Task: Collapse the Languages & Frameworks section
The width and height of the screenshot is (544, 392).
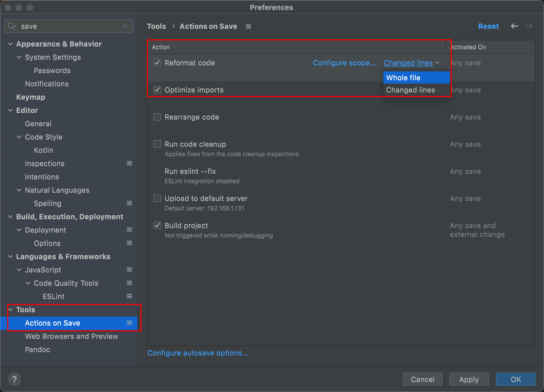Action: (x=10, y=256)
